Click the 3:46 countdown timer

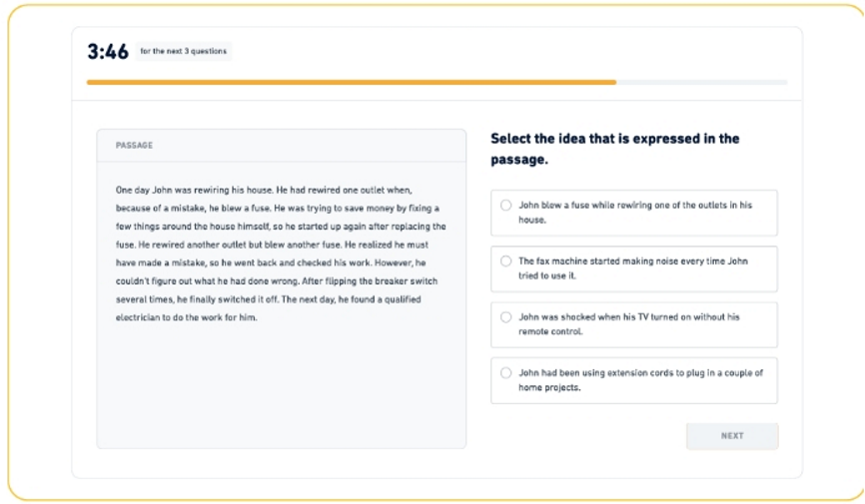[108, 52]
